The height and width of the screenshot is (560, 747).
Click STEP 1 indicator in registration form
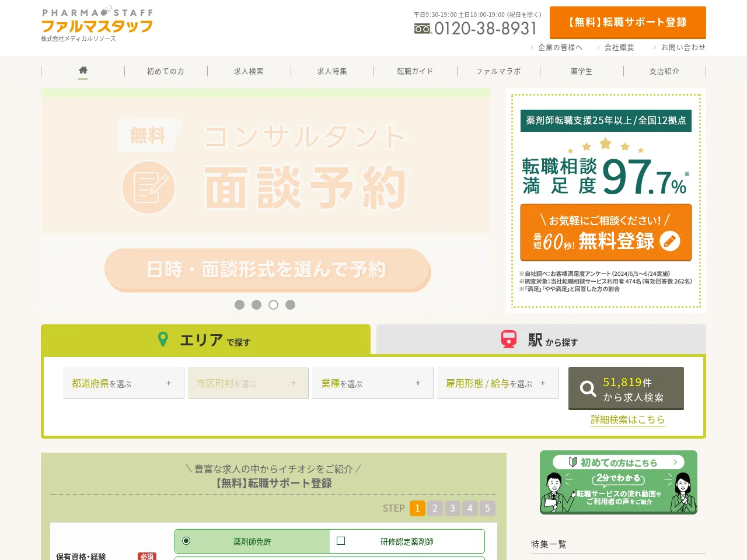coord(417,508)
